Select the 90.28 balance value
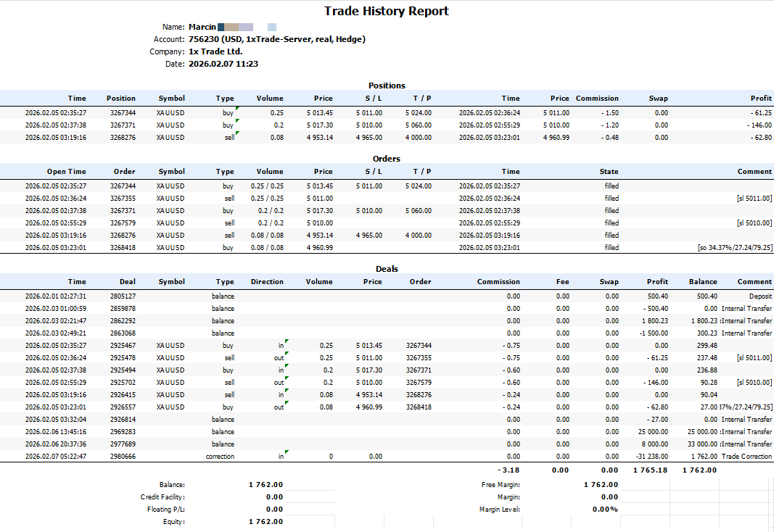Viewport: 774px width, 532px height. [x=709, y=383]
